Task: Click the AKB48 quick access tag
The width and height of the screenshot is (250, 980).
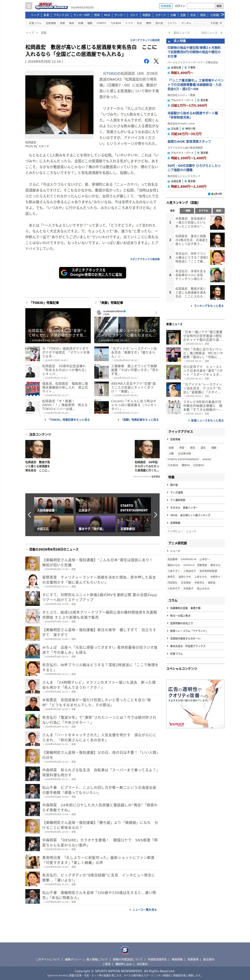Action: point(207,459)
